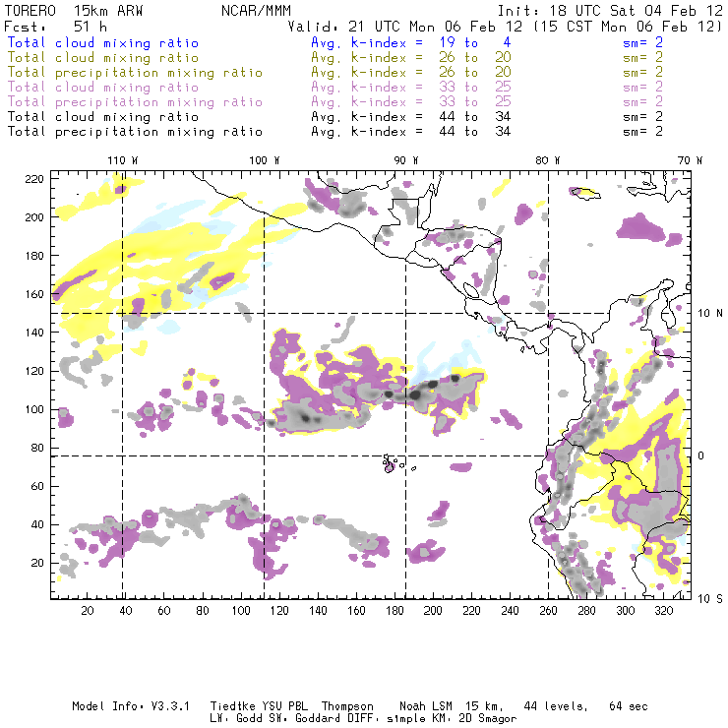Select the 'Fcst: 51 h' forecast label
The width and height of the screenshot is (728, 728).
pyautogui.click(x=55, y=27)
